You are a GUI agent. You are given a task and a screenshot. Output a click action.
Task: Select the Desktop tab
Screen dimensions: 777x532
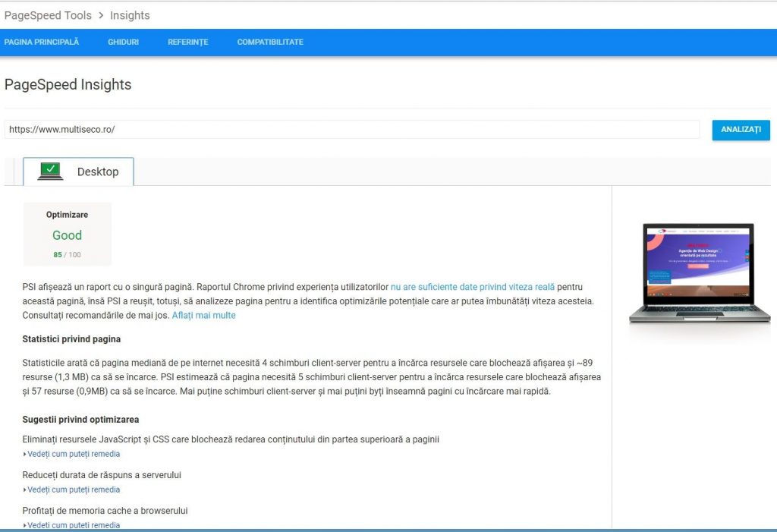click(x=78, y=172)
